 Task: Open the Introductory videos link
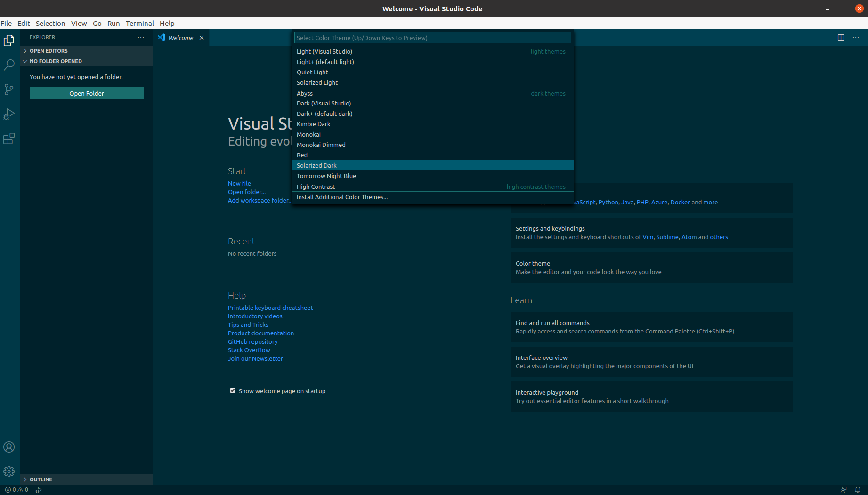pyautogui.click(x=255, y=316)
